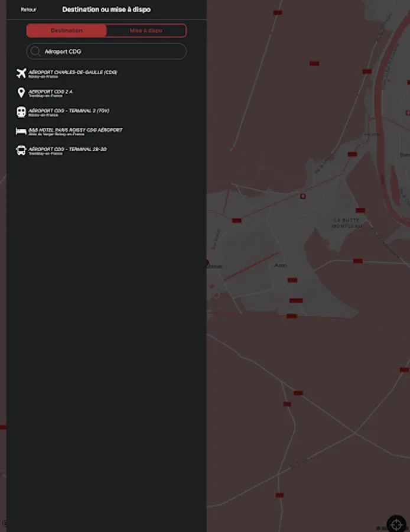
Task: Switch to the Mise à dispo tab
Action: pyautogui.click(x=146, y=31)
